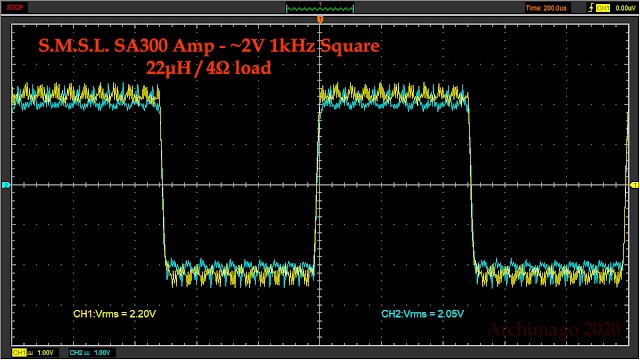Select the yellow CH1 trigger source label
This screenshot has width=640, height=360.
coord(603,8)
